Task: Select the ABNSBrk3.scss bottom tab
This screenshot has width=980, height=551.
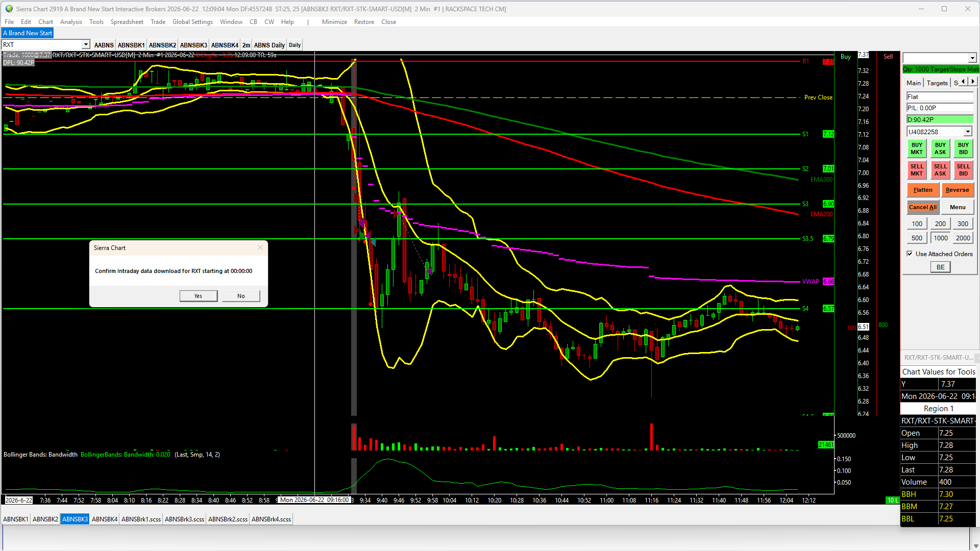Action: [x=184, y=519]
